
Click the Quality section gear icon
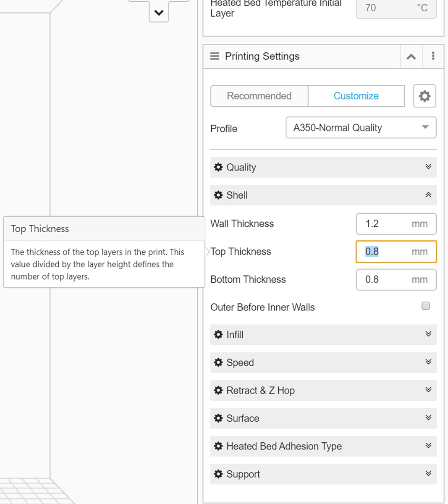[218, 167]
